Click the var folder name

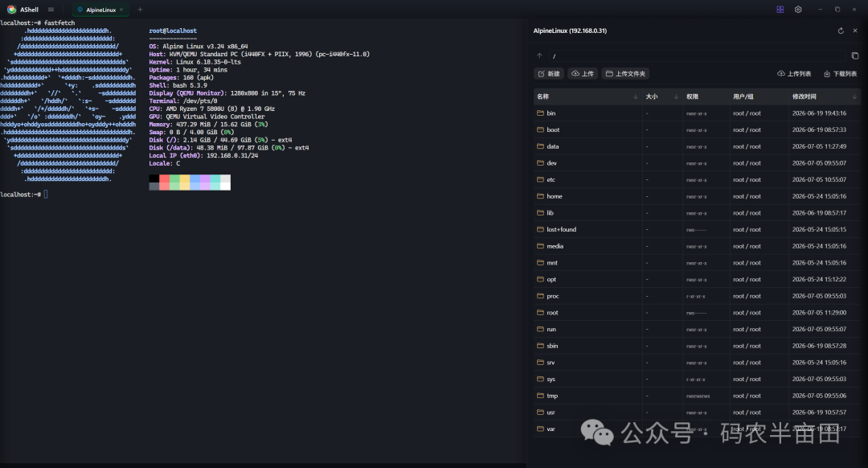551,429
